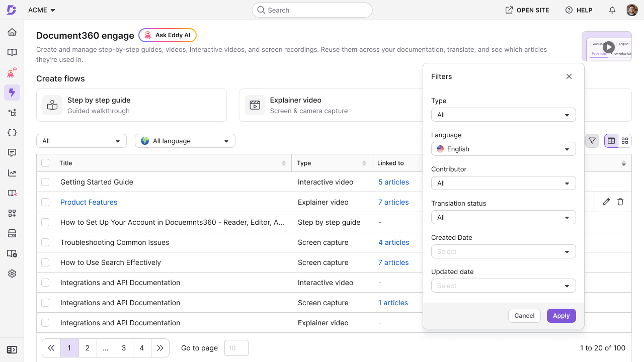
Task: Open the user profile avatar
Action: (x=632, y=10)
